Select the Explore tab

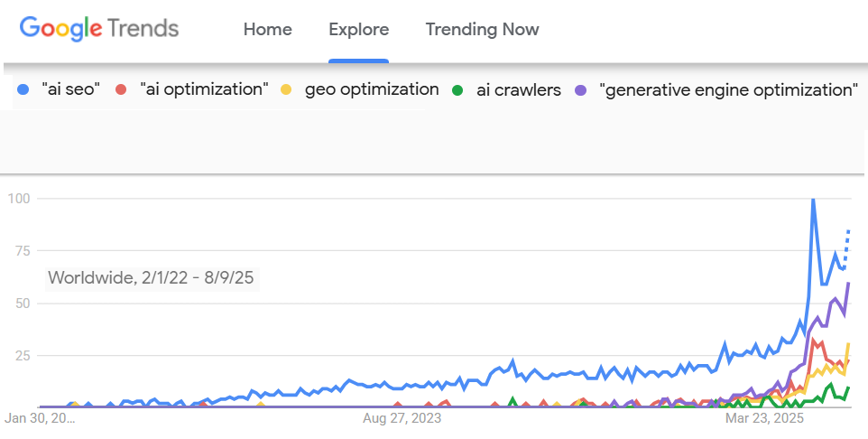pyautogui.click(x=359, y=30)
